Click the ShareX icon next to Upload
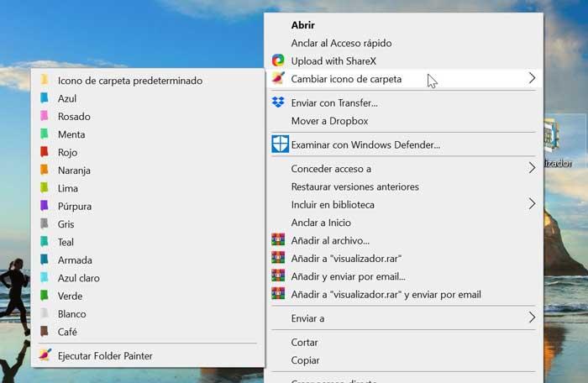This screenshot has height=383, width=588. coord(278,60)
